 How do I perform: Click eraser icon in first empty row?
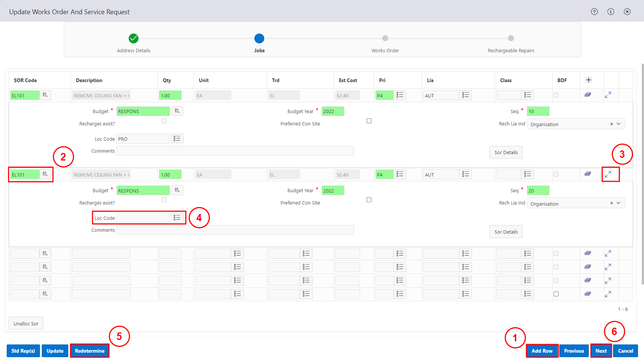[x=588, y=253]
